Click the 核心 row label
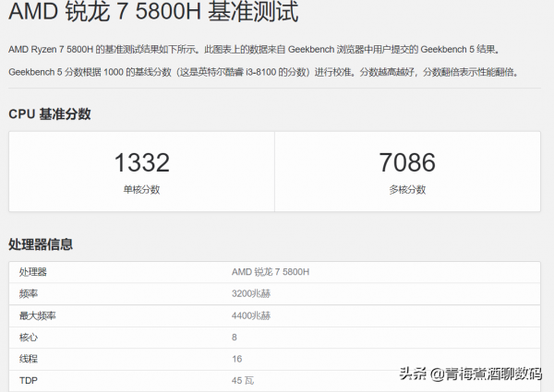554x392 pixels. (x=29, y=338)
